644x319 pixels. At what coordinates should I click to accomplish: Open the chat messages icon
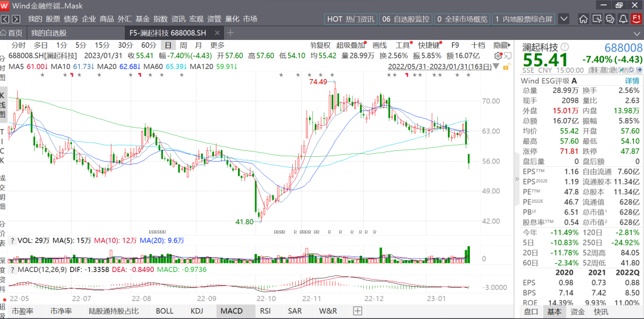[x=610, y=19]
